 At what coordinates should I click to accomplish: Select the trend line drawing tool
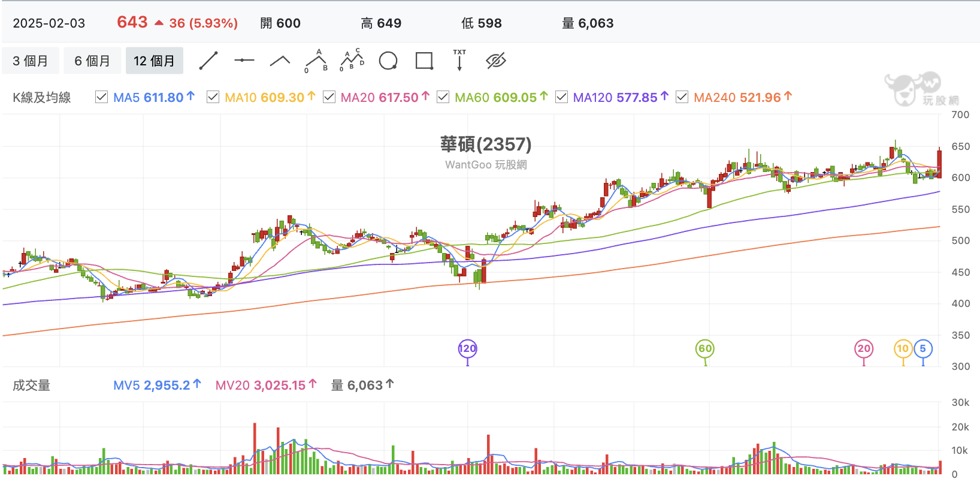click(x=208, y=61)
